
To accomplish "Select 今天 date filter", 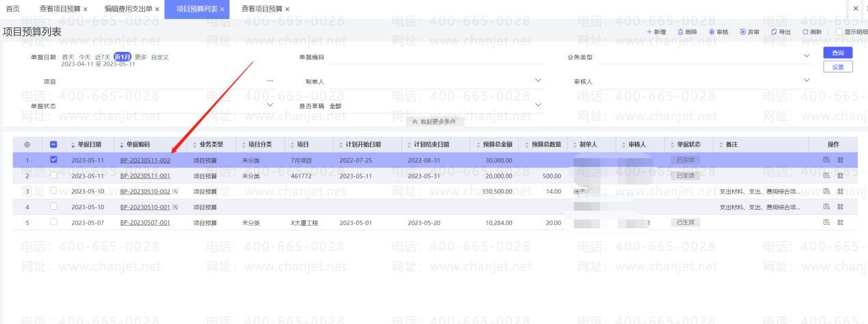I will [84, 57].
